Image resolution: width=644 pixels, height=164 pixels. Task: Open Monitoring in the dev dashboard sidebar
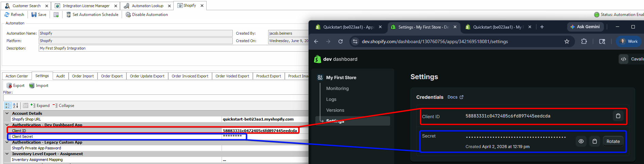[337, 88]
